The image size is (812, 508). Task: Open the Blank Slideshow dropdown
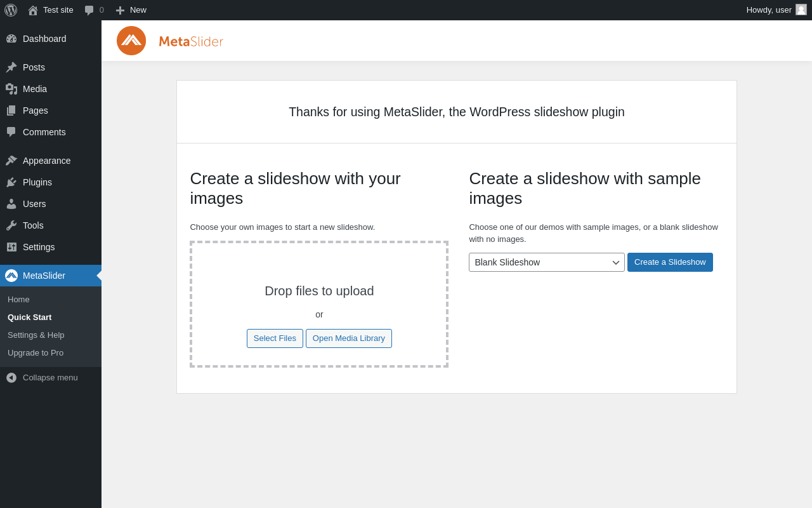546,262
